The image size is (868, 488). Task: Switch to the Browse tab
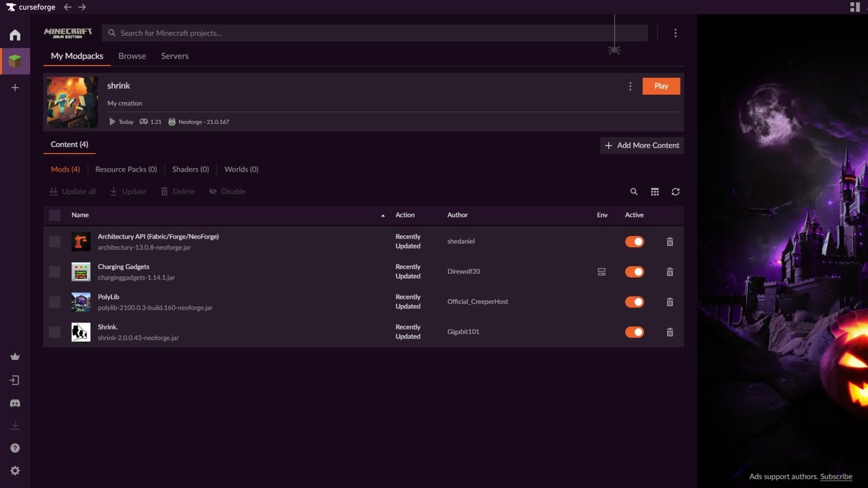point(132,56)
